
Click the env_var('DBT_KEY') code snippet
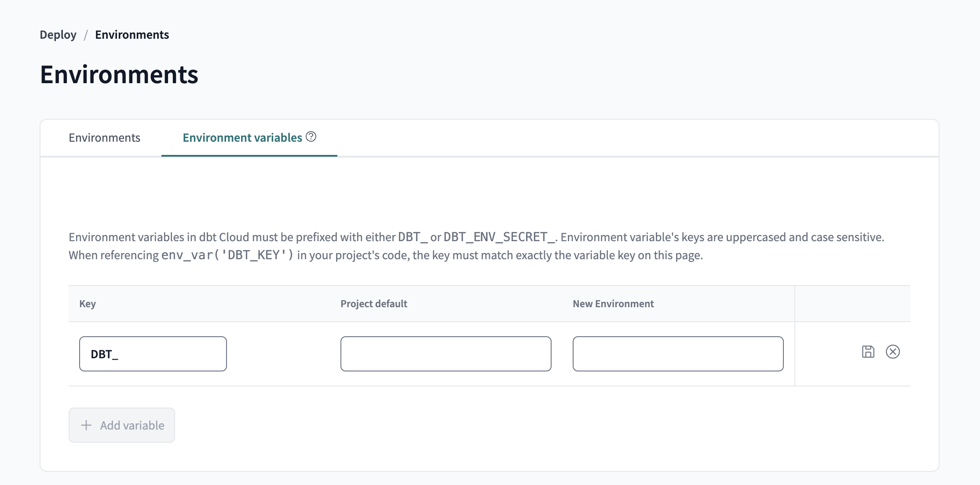pyautogui.click(x=227, y=255)
